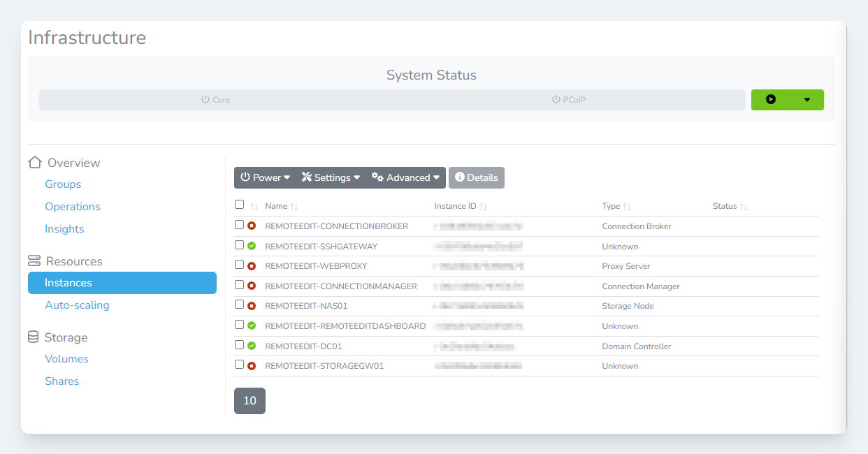Open the Advanced dropdown menu
The height and width of the screenshot is (454, 868).
[405, 177]
